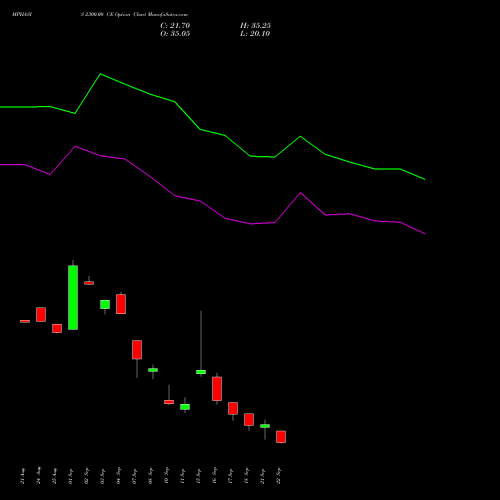The width and height of the screenshot is (500, 500).
Task: Click the 01 Sep date label
Action: 70,476
